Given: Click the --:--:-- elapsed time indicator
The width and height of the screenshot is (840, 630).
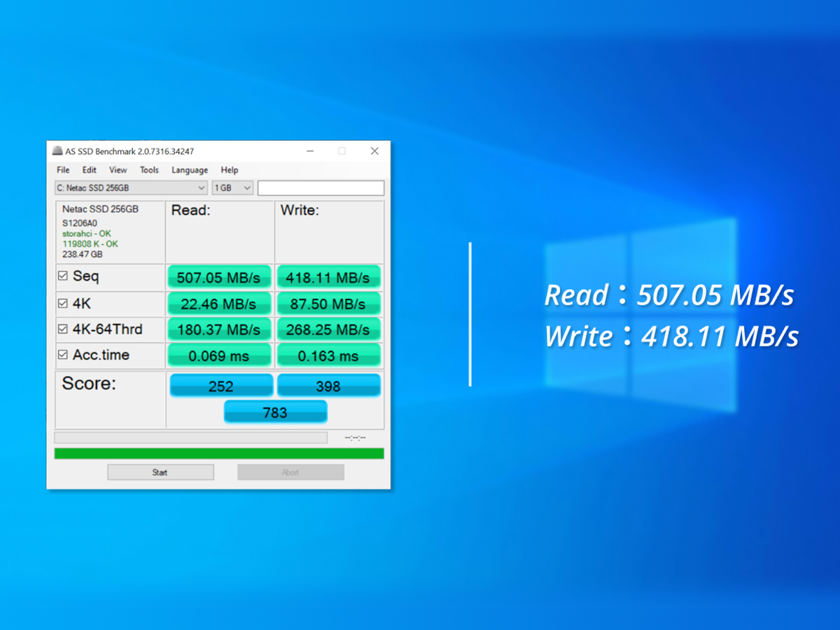Looking at the screenshot, I should pyautogui.click(x=356, y=438).
